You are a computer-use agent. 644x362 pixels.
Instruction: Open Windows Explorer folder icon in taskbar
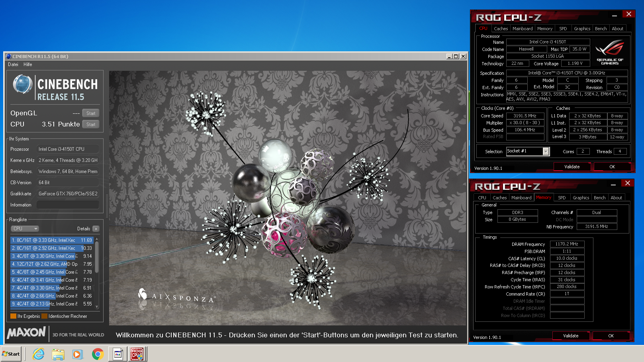click(x=58, y=354)
